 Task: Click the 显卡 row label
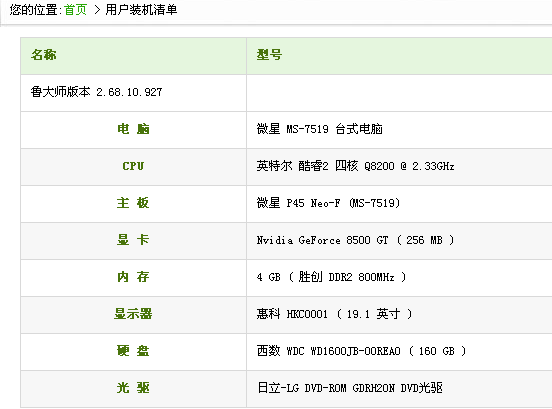[133, 240]
